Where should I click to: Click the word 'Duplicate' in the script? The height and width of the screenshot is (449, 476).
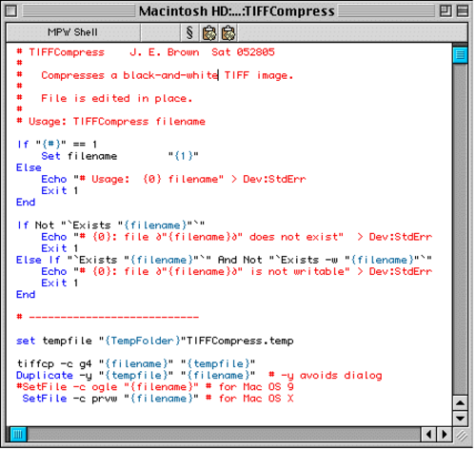[x=45, y=376]
